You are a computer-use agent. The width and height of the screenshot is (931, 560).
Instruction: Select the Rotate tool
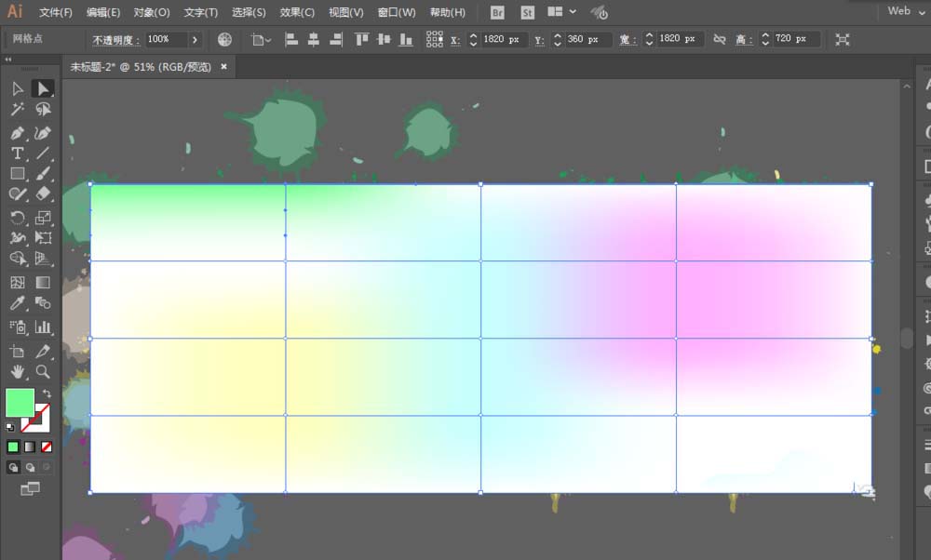[17, 218]
